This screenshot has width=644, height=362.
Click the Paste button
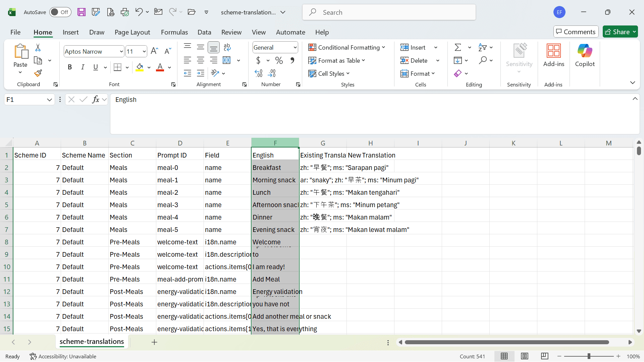click(20, 59)
